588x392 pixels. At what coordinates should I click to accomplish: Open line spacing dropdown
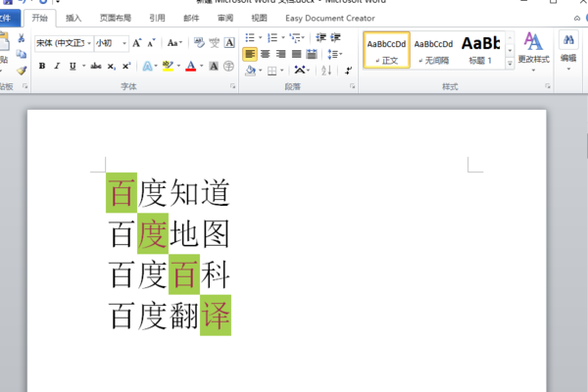click(x=335, y=55)
